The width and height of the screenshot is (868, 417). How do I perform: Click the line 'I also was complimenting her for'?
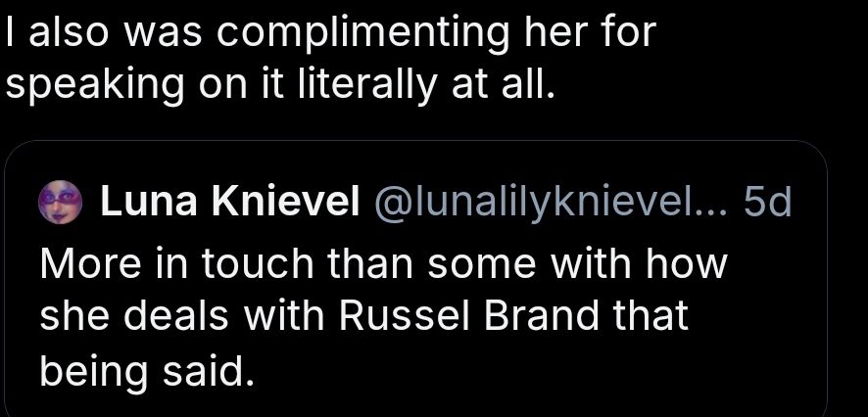[330, 32]
